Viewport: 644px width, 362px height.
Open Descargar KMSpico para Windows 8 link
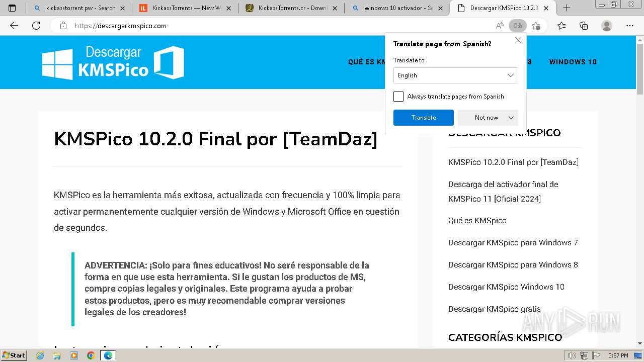(x=513, y=265)
